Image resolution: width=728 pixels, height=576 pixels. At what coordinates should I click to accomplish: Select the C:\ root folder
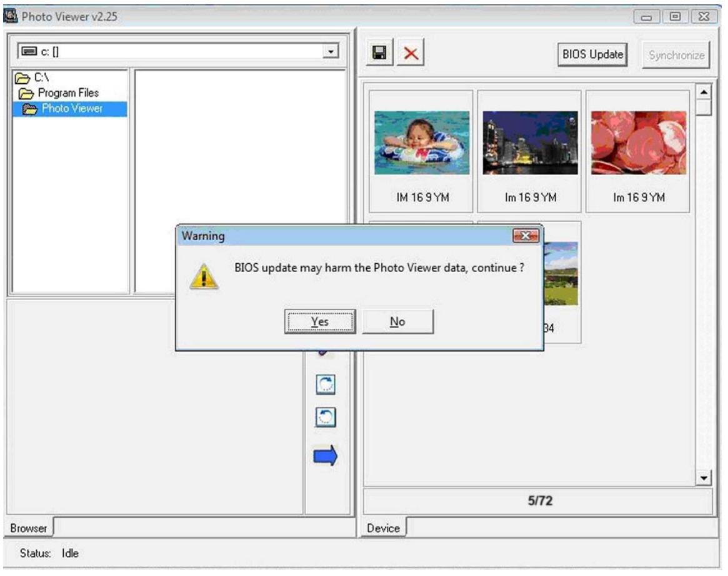30,78
